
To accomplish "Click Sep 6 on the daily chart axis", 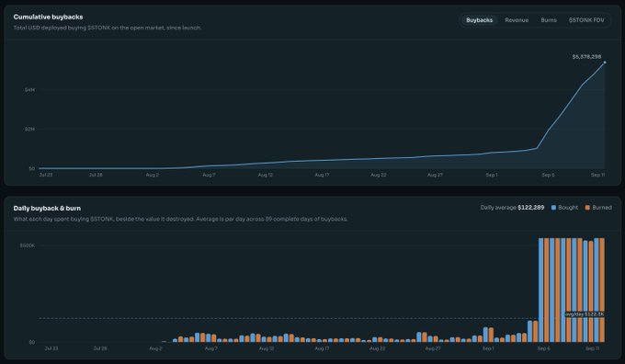I will point(544,348).
